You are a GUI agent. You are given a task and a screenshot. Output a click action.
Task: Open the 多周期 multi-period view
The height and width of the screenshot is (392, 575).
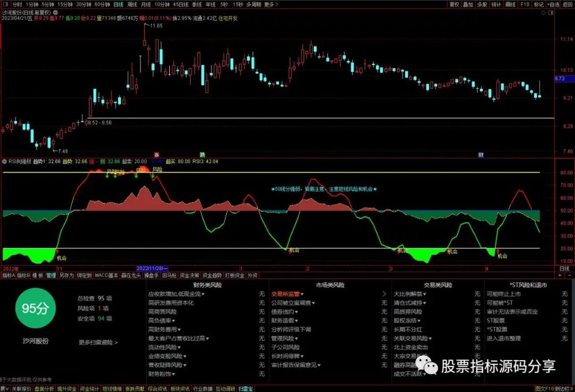click(x=253, y=4)
